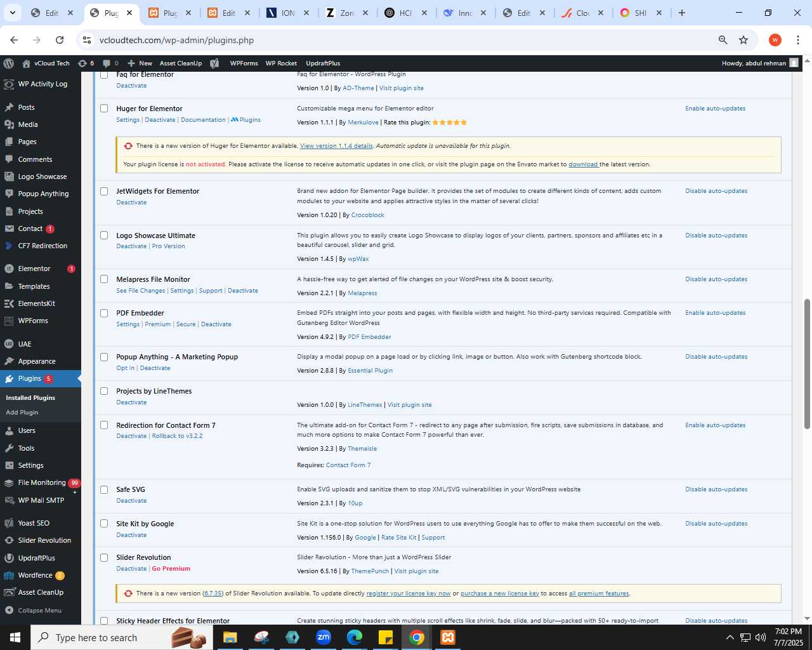Open a new browser tab
Viewport: 812px width, 650px height.
click(x=682, y=13)
